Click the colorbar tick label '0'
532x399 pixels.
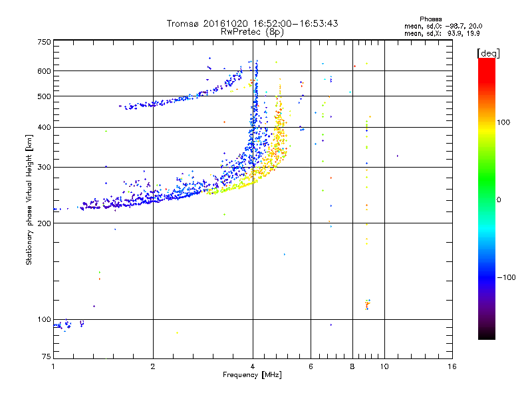pyautogui.click(x=499, y=200)
